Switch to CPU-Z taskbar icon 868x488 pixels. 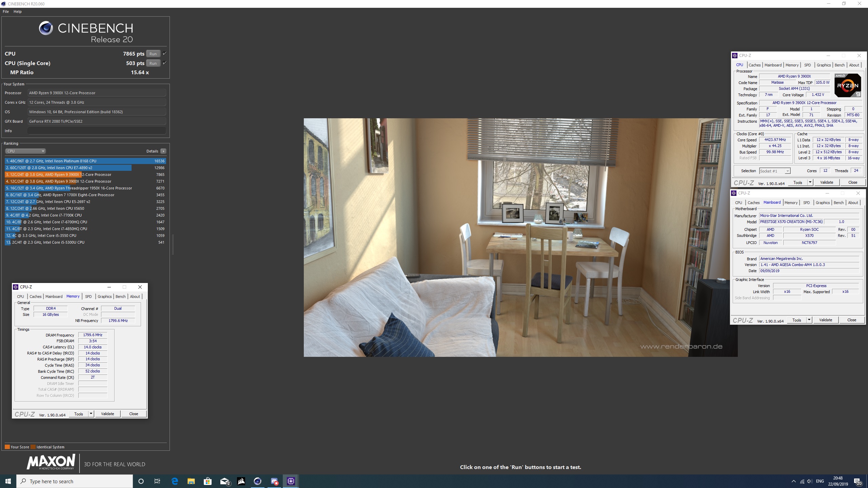coord(291,481)
